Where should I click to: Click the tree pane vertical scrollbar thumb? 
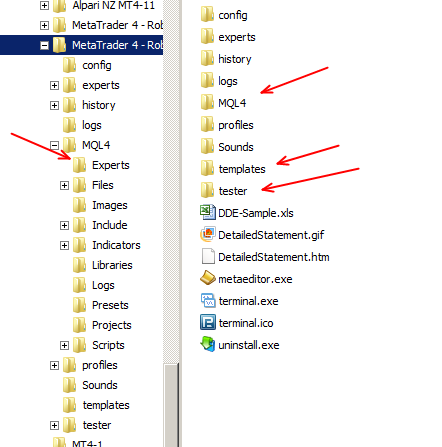tap(171, 405)
